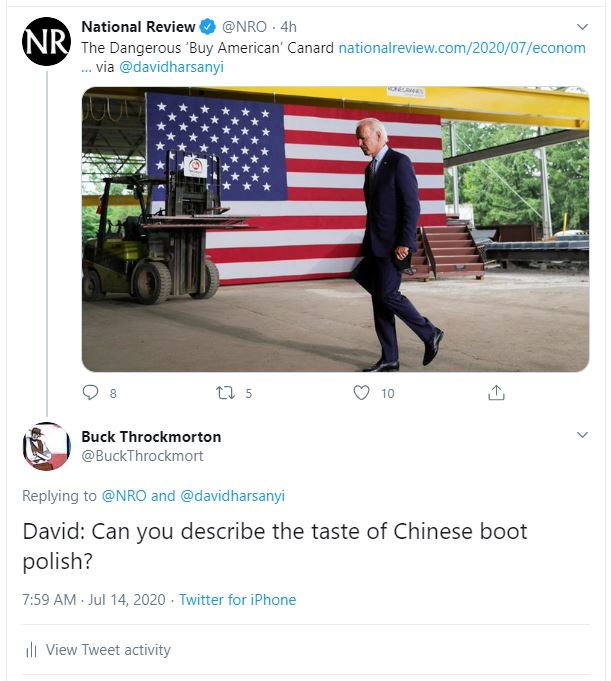Open the Twitter for iPhone link
This screenshot has height=681, width=611.
(238, 600)
